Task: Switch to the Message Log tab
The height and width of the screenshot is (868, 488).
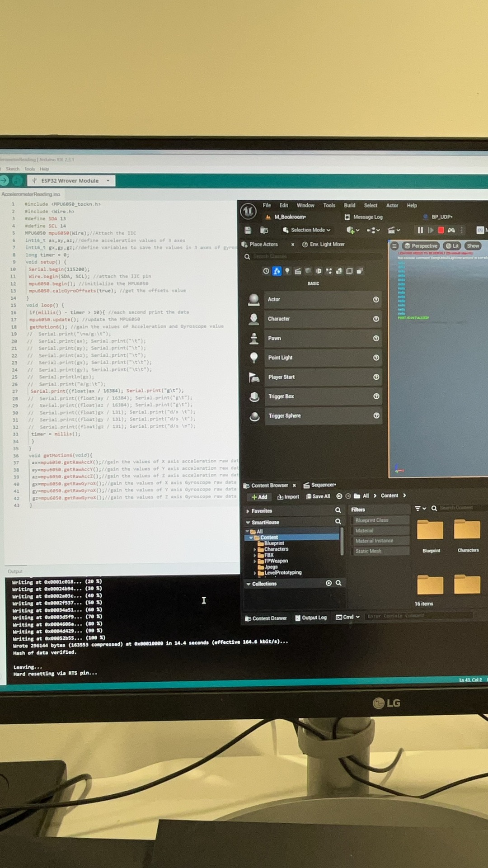Action: [364, 217]
